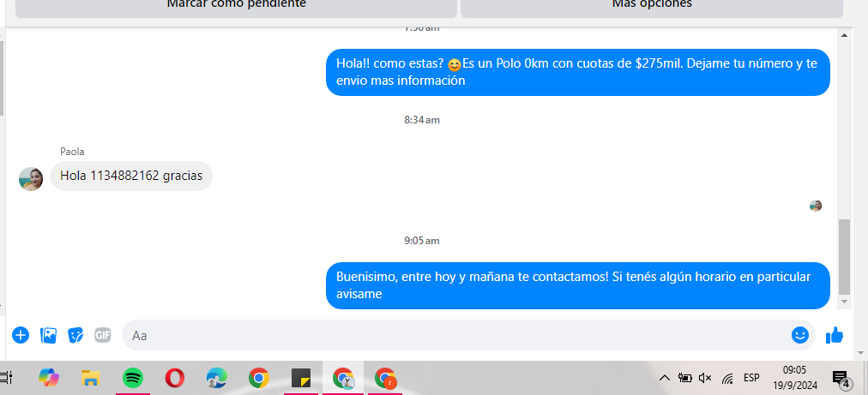Open the sticker picker
The height and width of the screenshot is (395, 868).
75,335
